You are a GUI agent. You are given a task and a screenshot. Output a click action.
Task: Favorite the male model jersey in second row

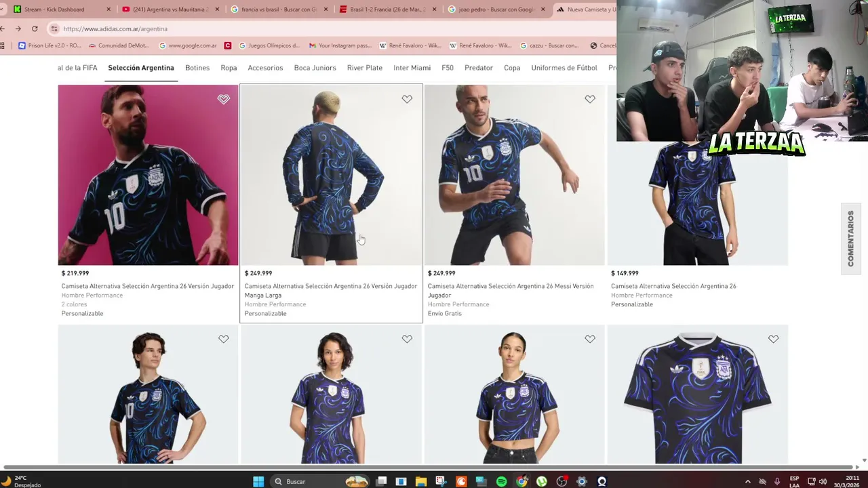(x=223, y=339)
